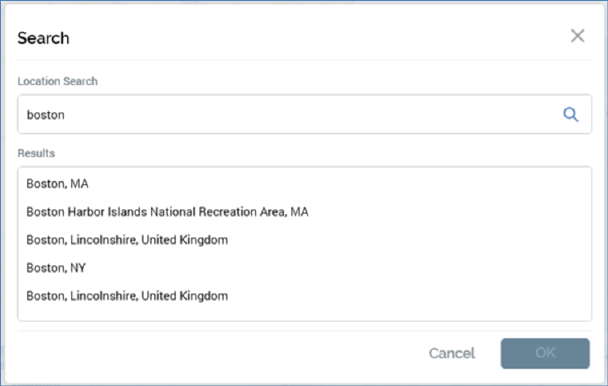Click inside the Location Search text field
Screen dimensions: 608x386
[x=304, y=114]
